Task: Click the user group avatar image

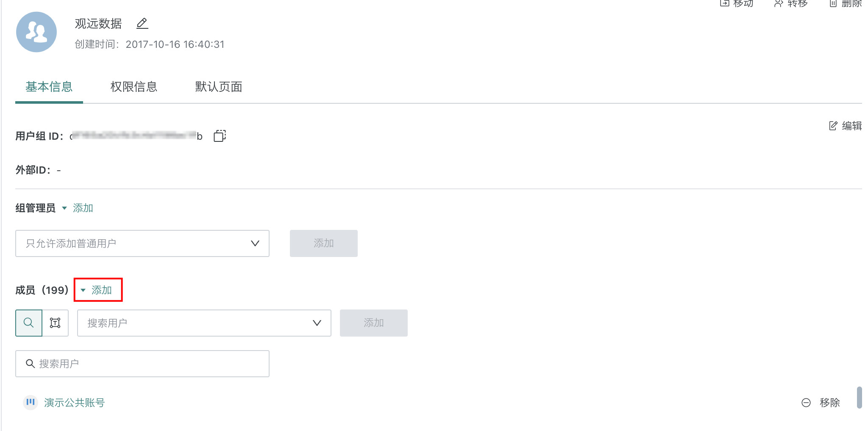Action: [x=36, y=32]
